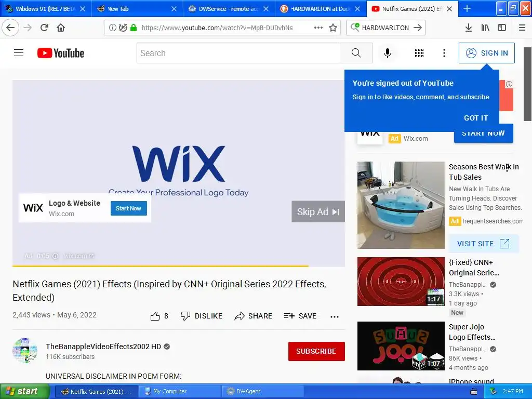This screenshot has height=399, width=532.
Task: Click the page vertical scrollbar thumb
Action: click(x=528, y=84)
